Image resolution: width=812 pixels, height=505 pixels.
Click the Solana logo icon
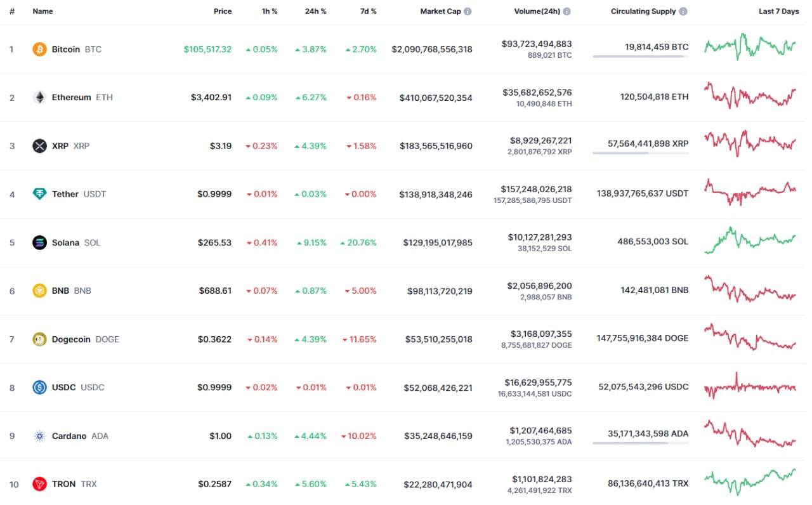pos(39,242)
